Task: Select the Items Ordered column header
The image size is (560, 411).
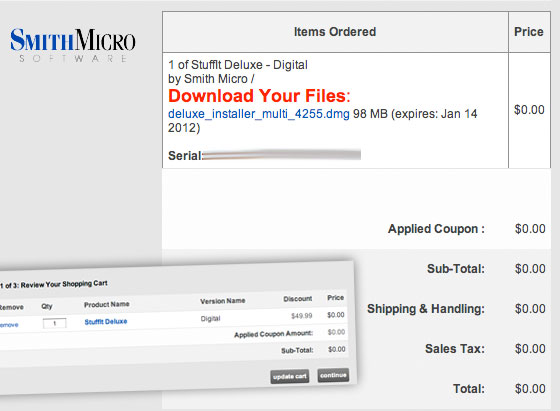Action: pos(335,32)
